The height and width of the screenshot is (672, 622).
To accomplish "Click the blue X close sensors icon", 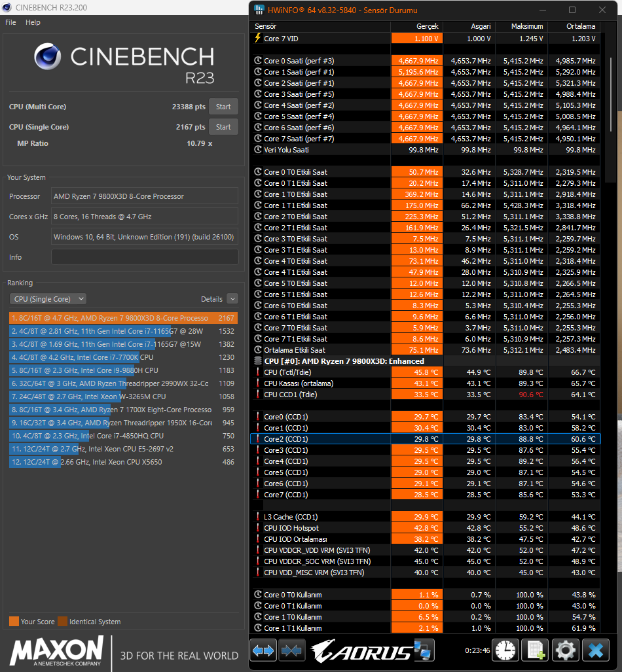I will click(x=595, y=650).
